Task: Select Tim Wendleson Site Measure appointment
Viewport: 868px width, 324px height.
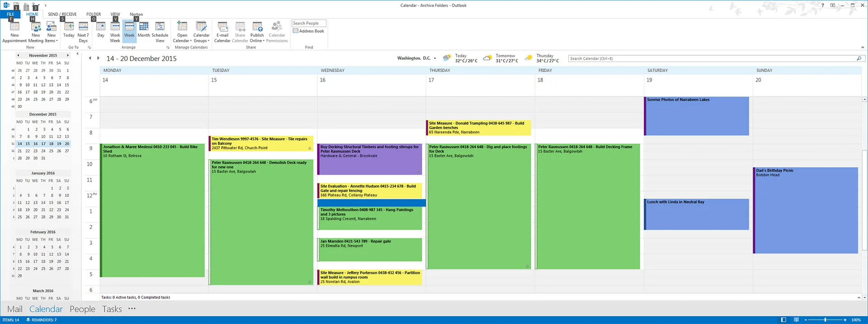Action: 261,143
